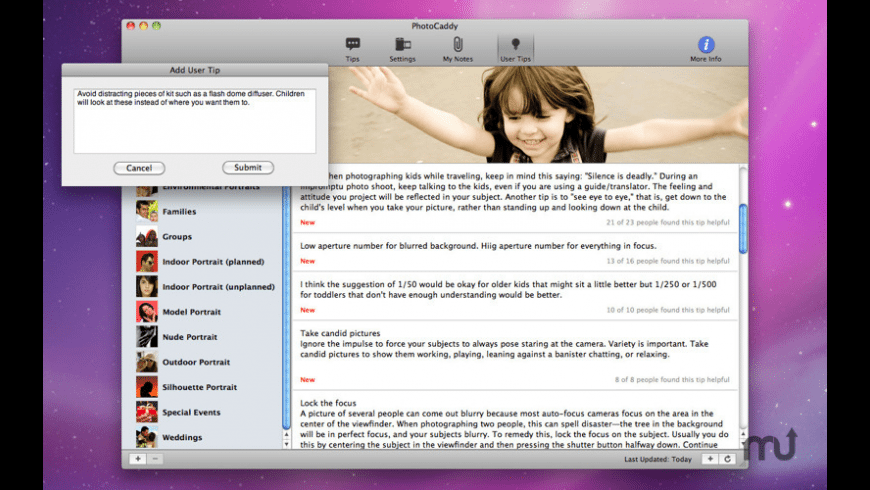870x490 pixels.
Task: Select the User Tips toolbar icon
Action: coord(515,49)
